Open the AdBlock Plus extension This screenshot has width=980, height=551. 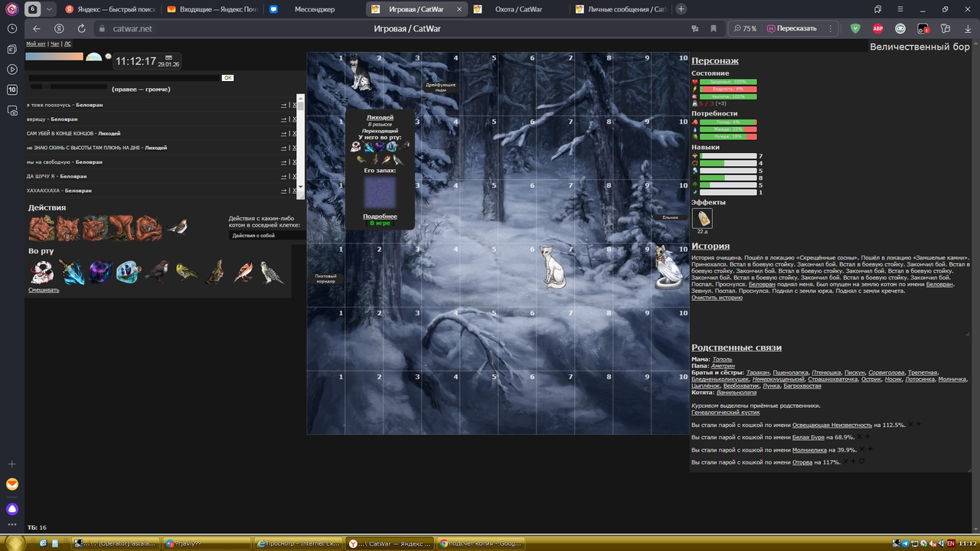[x=878, y=28]
